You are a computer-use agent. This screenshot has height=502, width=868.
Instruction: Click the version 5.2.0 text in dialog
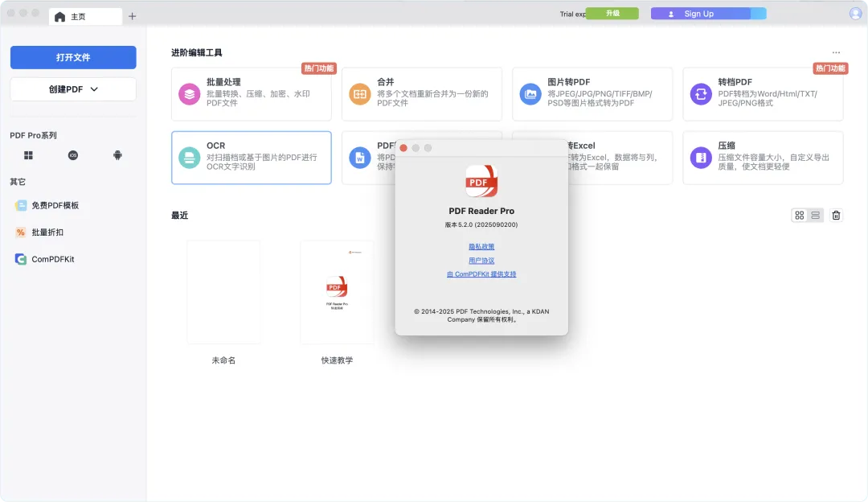[481, 225]
